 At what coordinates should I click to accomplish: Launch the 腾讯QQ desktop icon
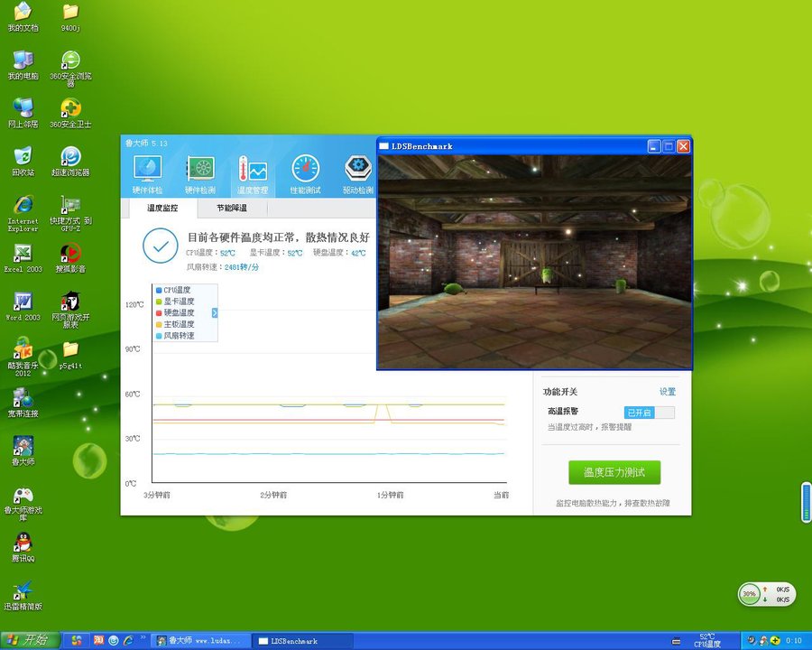[x=23, y=546]
